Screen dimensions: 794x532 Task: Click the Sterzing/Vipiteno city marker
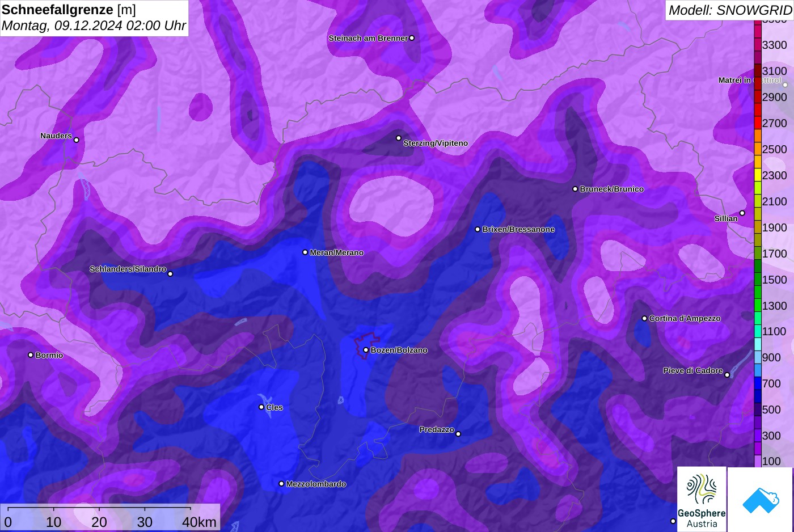tap(399, 138)
